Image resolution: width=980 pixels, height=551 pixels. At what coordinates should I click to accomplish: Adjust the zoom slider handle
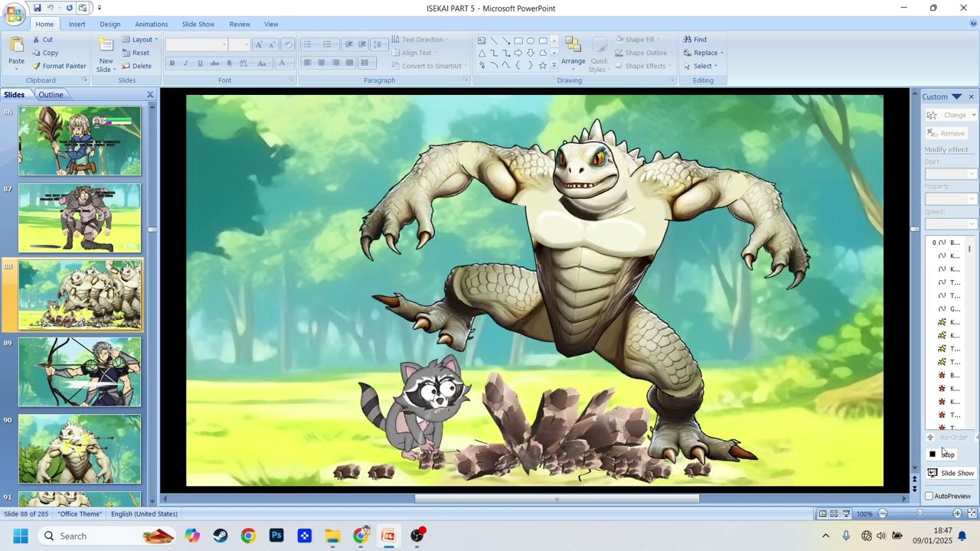[x=920, y=514]
